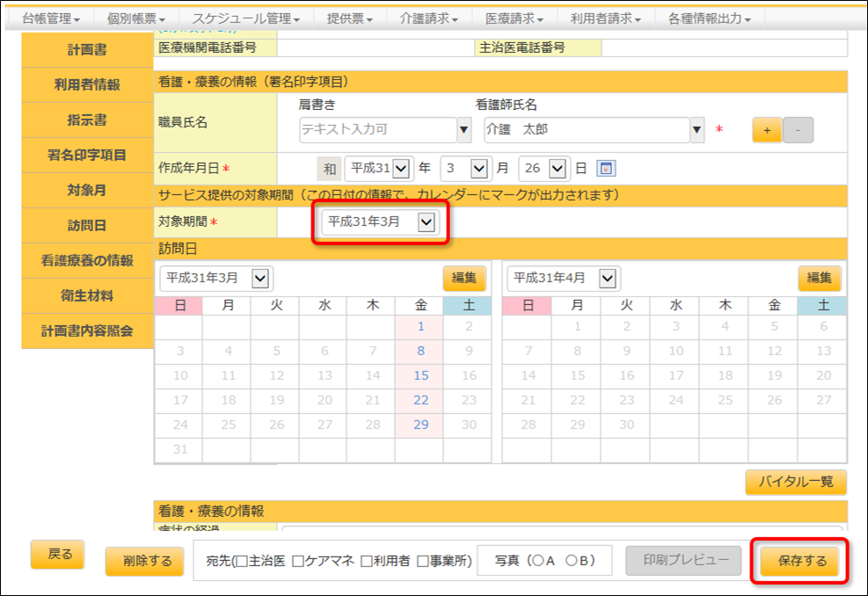868x596 pixels.
Task: Open the month dropdown showing 3
Action: coord(464,168)
